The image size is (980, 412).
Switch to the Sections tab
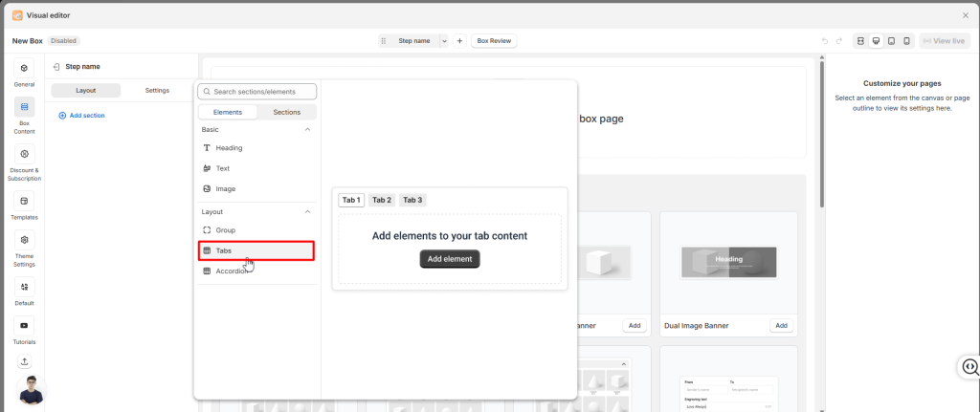[286, 112]
